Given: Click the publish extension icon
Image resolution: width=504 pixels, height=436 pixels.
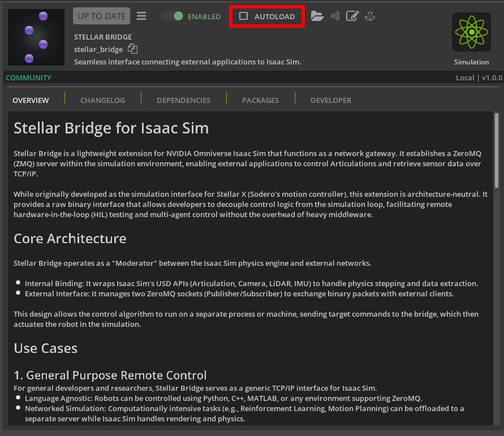Looking at the screenshot, I should 370,16.
